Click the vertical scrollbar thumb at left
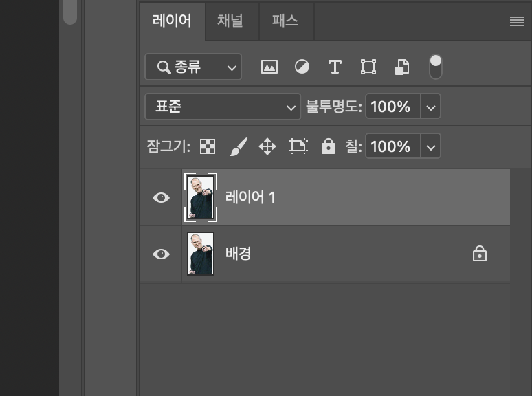Screen dimensions: 532x396 point(70,12)
